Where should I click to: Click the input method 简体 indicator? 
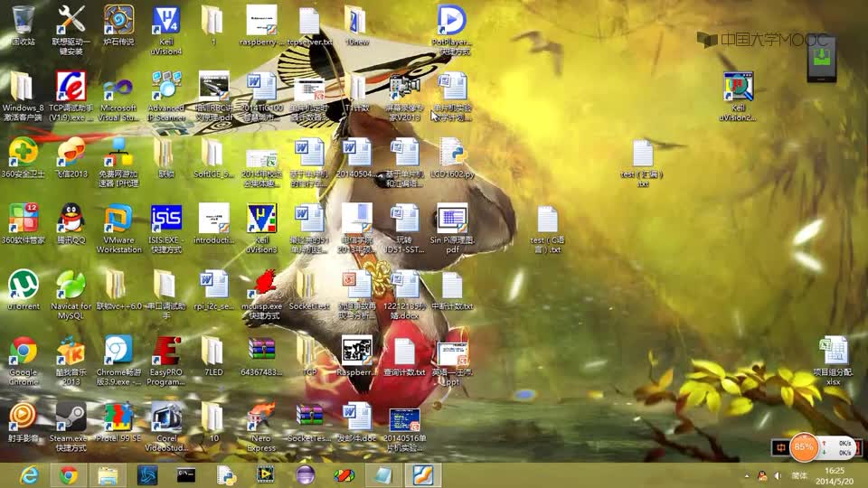click(799, 476)
